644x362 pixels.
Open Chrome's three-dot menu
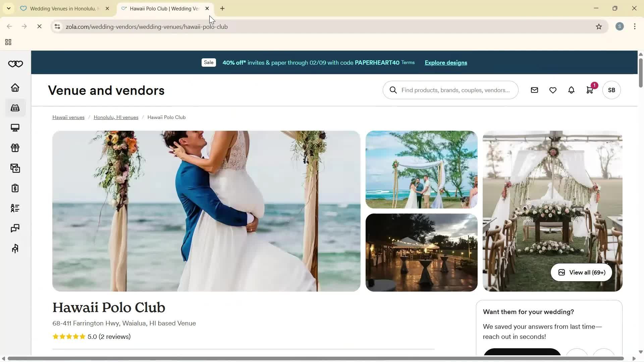(x=635, y=26)
